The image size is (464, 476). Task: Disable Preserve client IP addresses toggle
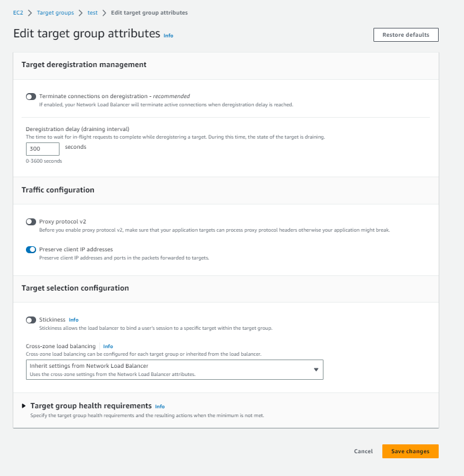pyautogui.click(x=31, y=249)
